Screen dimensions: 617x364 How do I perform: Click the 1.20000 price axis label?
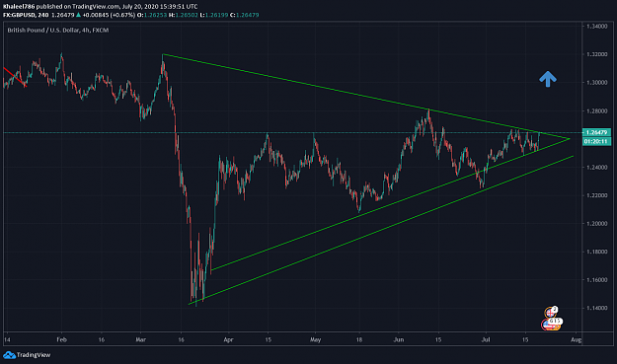(x=597, y=223)
